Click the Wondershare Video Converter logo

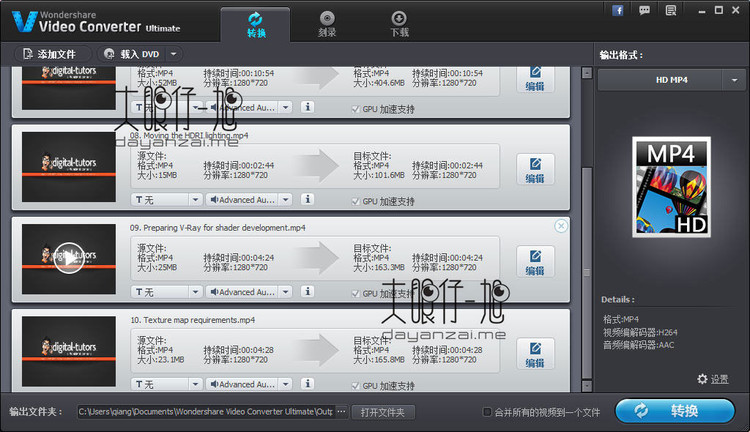[97, 22]
